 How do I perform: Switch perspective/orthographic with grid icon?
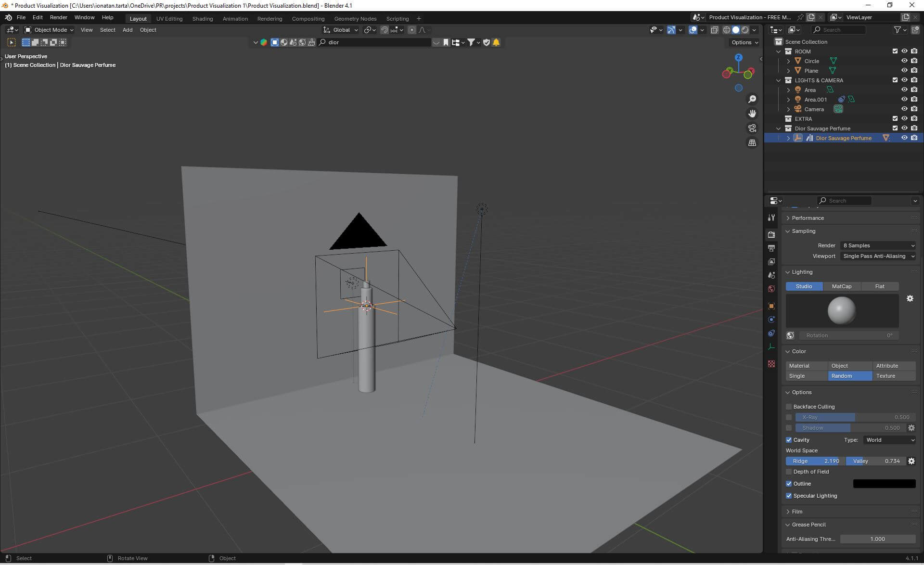point(752,143)
